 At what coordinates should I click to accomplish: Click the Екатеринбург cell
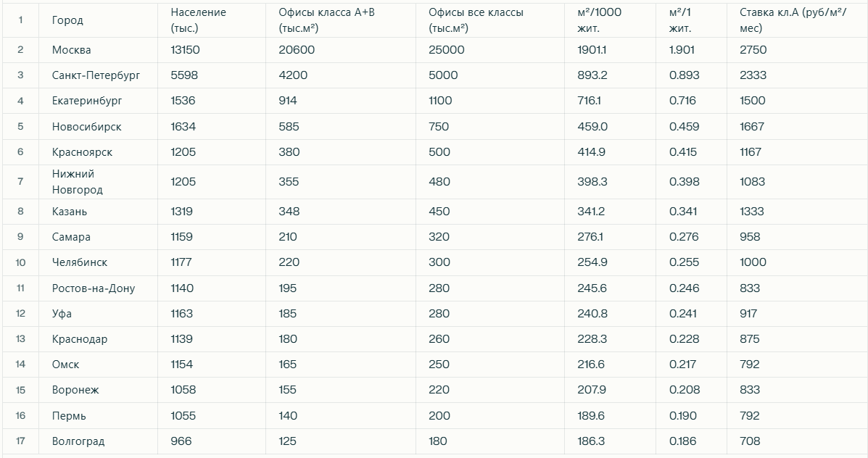tap(98, 101)
